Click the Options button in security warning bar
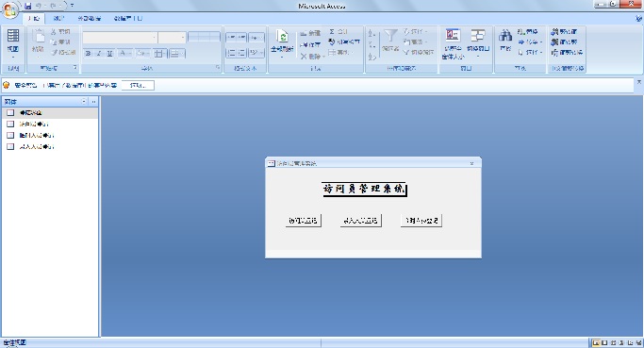Screen dimensions: 644x348 point(138,85)
